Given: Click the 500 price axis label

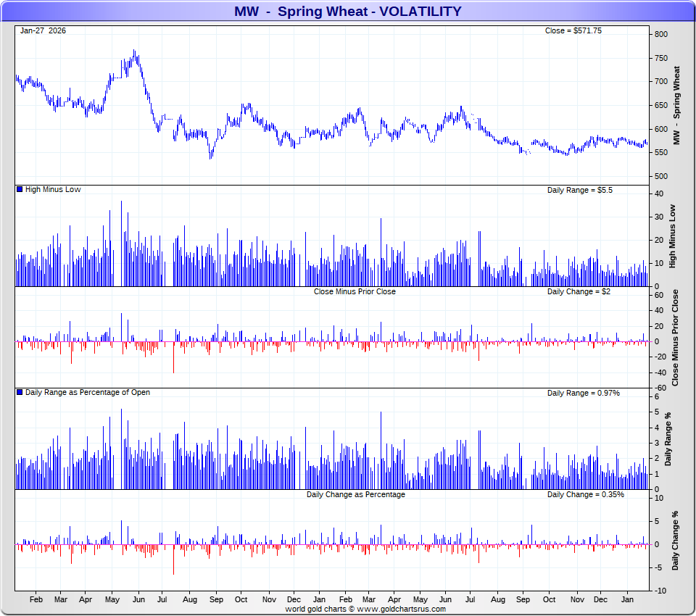Looking at the screenshot, I should click(661, 176).
